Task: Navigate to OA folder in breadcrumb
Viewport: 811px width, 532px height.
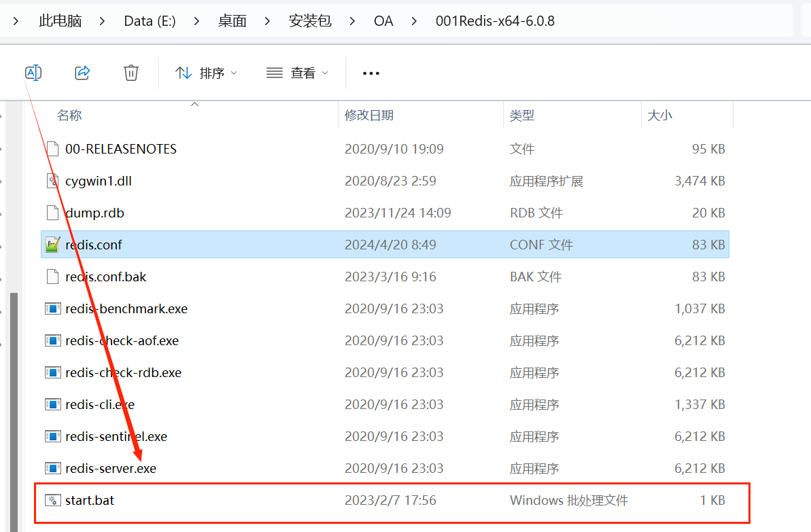Action: click(x=383, y=21)
